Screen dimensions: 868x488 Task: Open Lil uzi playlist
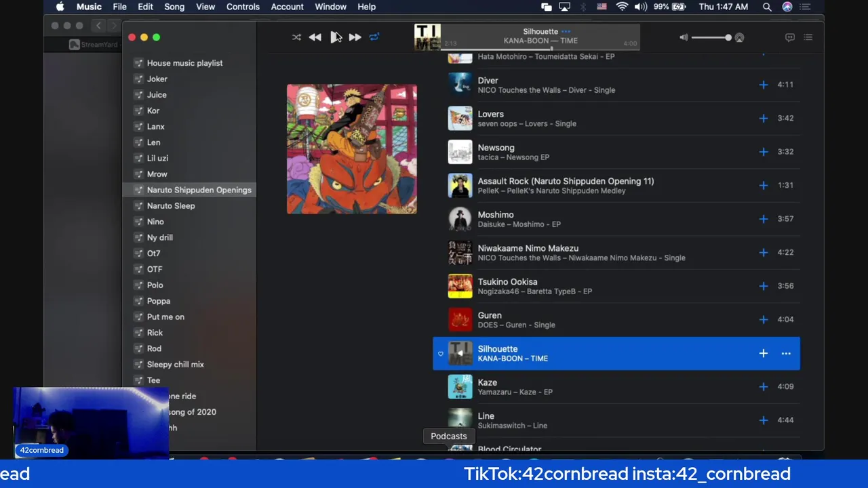[x=157, y=158]
